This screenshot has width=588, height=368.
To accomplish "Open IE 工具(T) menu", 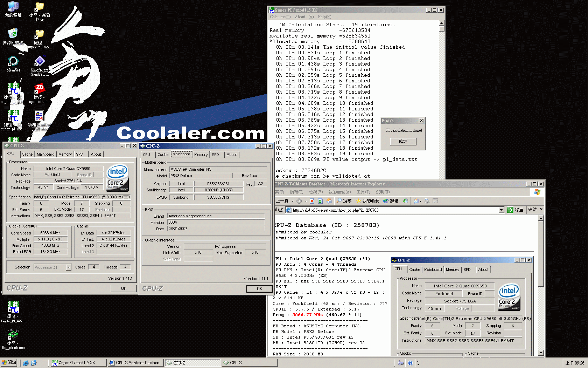I will [363, 192].
